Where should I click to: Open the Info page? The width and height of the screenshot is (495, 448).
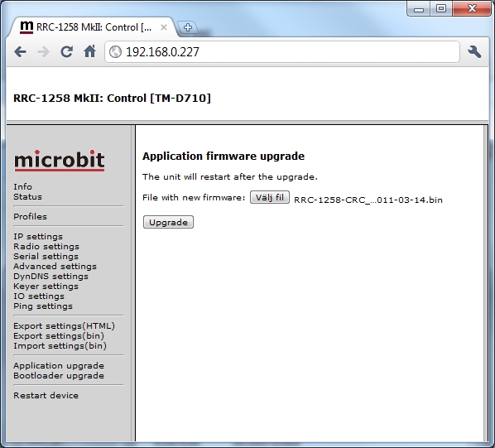pyautogui.click(x=22, y=186)
